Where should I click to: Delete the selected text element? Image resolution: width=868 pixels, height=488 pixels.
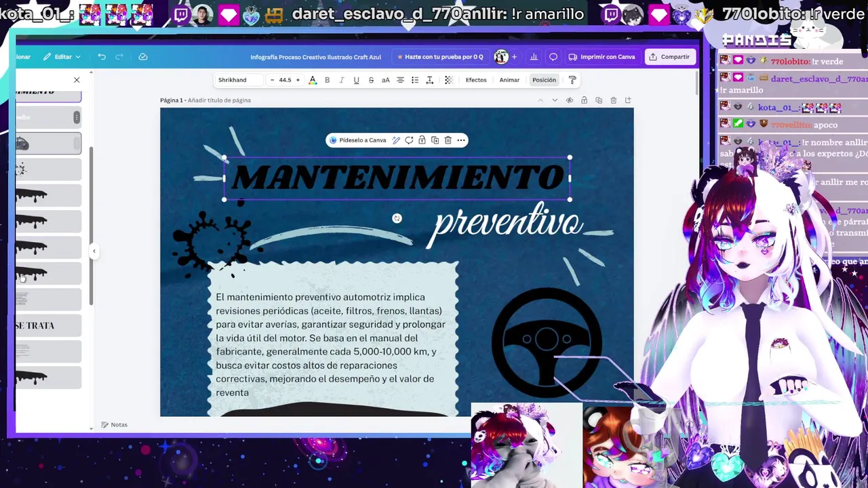pos(448,140)
